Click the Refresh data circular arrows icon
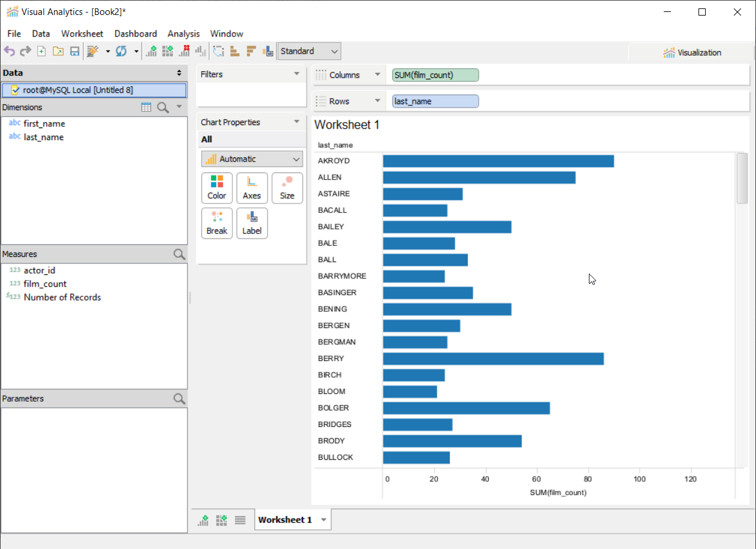Image resolution: width=756 pixels, height=549 pixels. point(121,51)
